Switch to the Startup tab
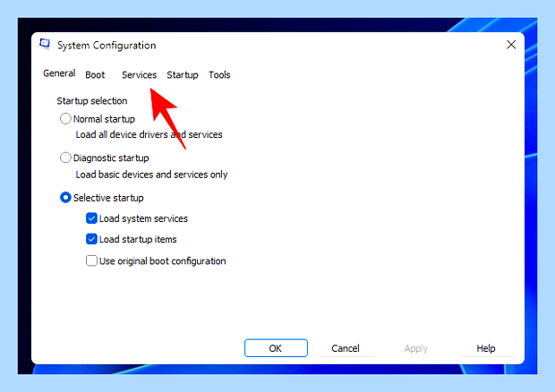Image resolution: width=555 pixels, height=392 pixels. coord(183,75)
